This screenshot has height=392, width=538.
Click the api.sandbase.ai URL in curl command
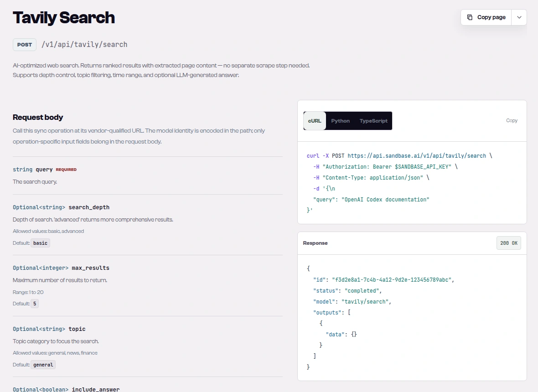pyautogui.click(x=417, y=156)
